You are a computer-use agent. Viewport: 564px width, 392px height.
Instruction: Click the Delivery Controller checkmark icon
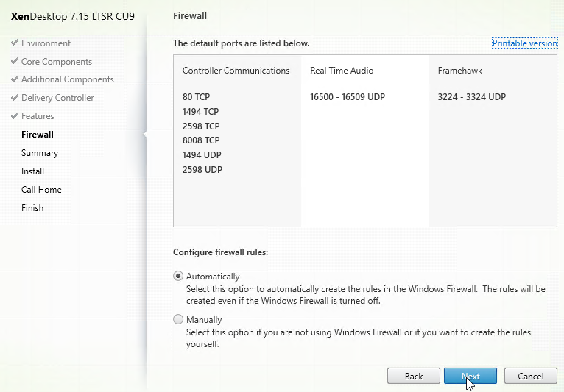15,97
